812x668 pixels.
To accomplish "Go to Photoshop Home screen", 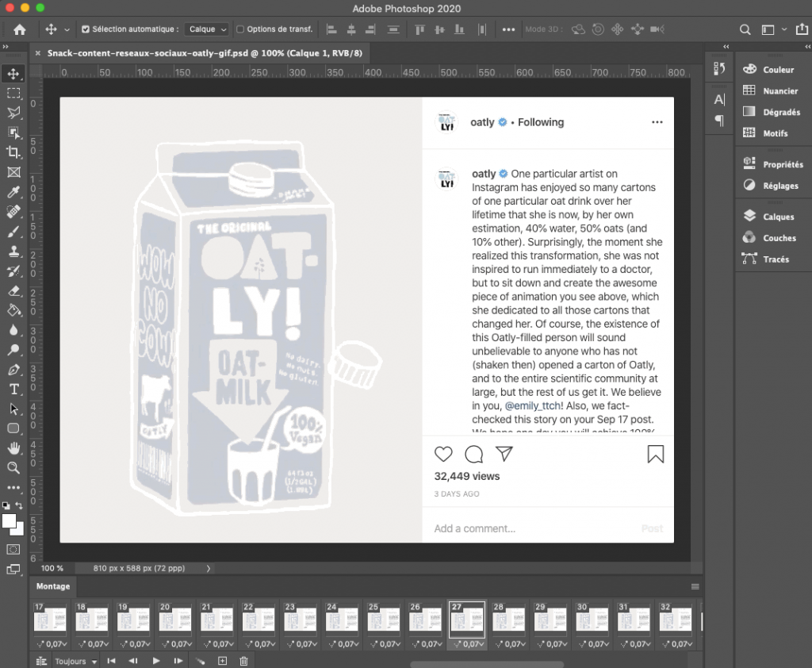I will click(20, 29).
